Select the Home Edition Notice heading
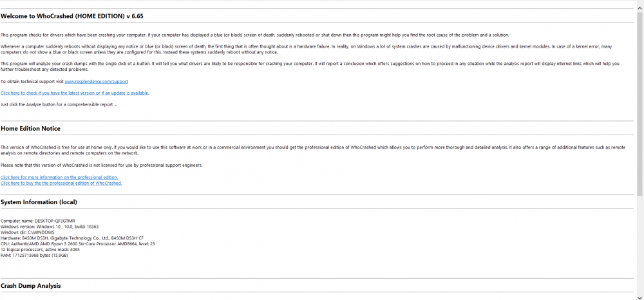 tap(31, 129)
